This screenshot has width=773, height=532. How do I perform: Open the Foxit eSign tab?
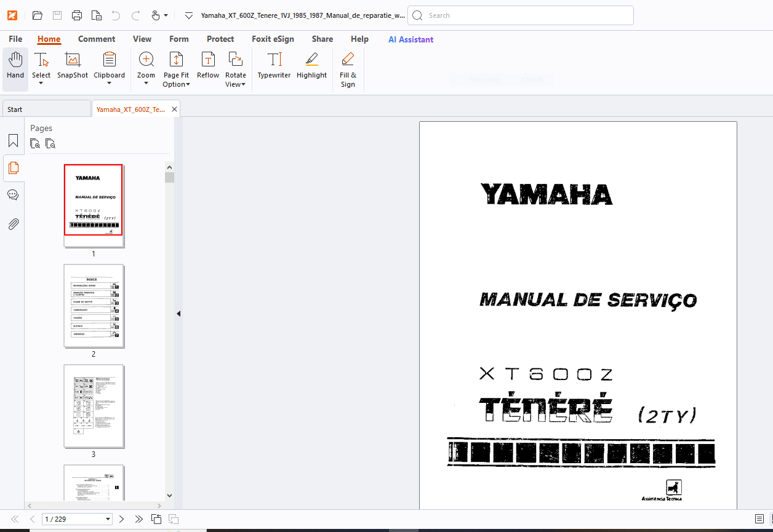pyautogui.click(x=273, y=39)
